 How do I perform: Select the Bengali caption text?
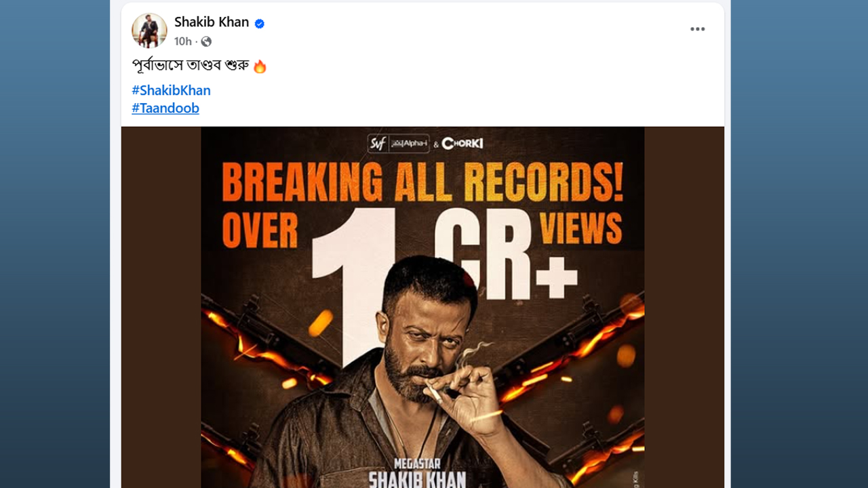pyautogui.click(x=190, y=66)
